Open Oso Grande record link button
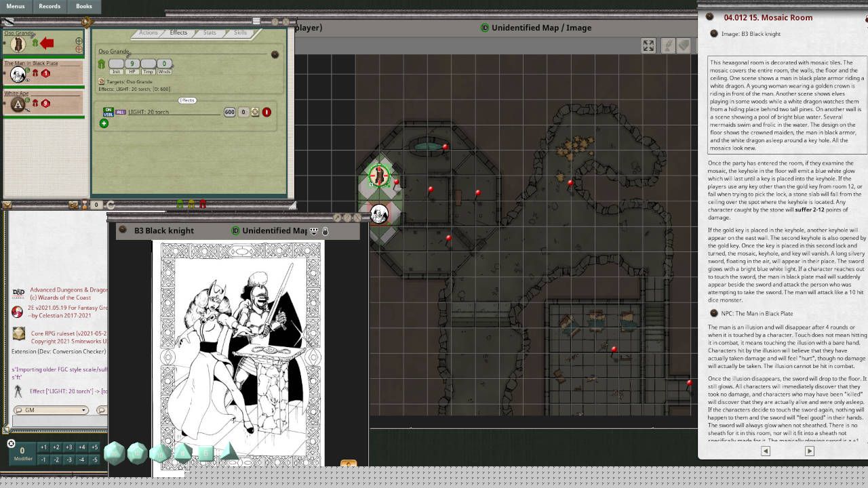 coord(275,54)
